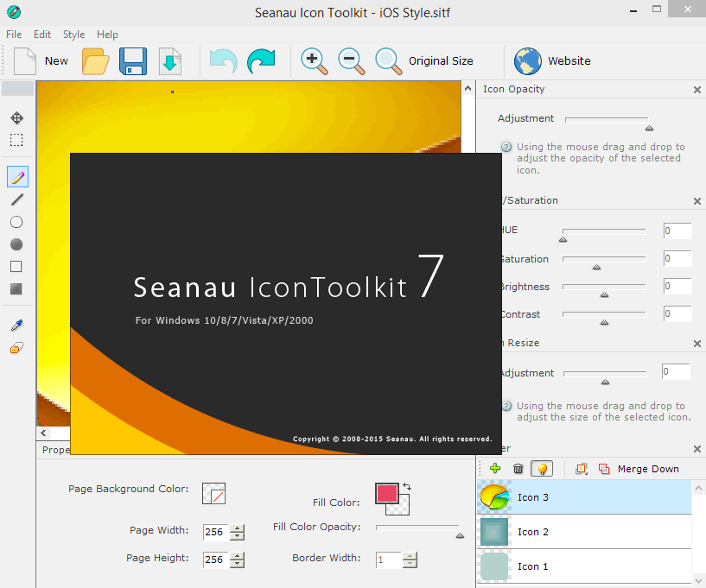Undo the last action
706x588 pixels.
[x=223, y=60]
